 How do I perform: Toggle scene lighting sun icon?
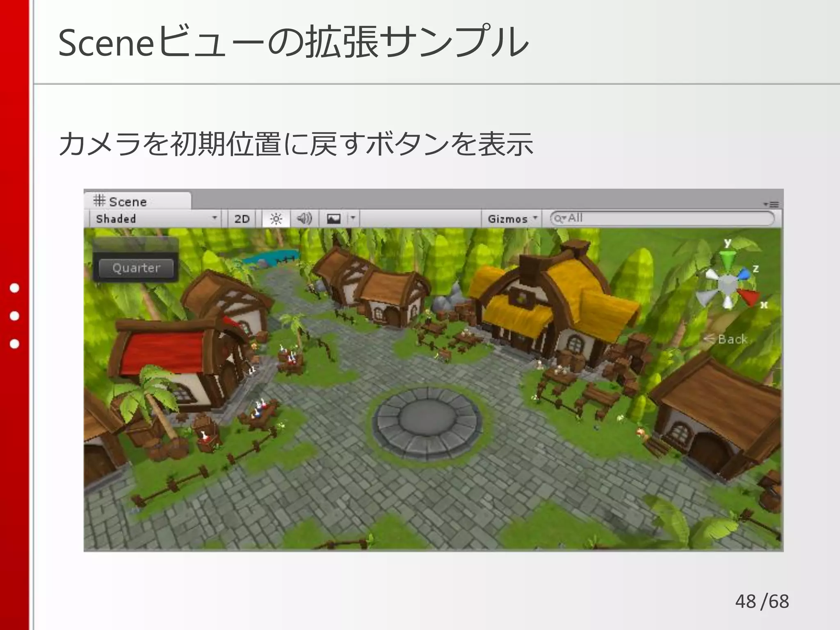(x=276, y=219)
